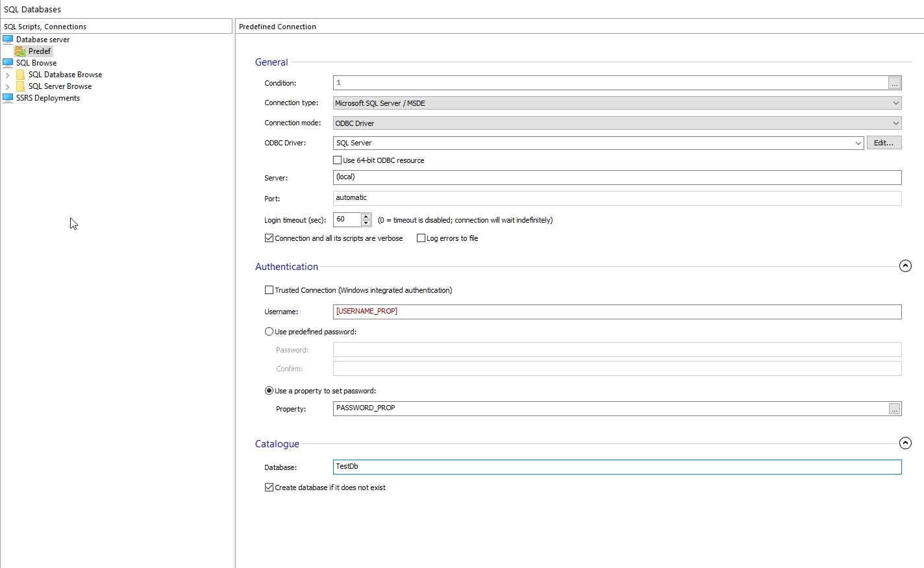Collapse the Catalogue section

pos(905,443)
